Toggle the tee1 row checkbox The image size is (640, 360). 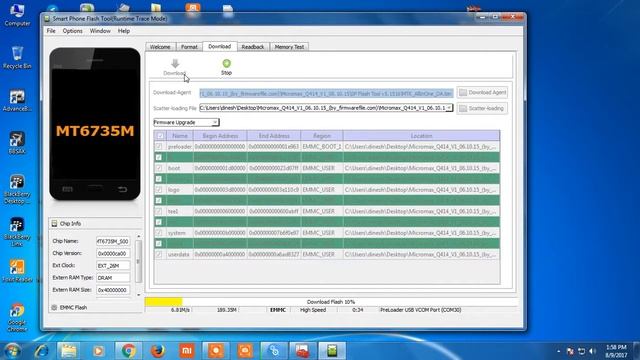tap(159, 211)
